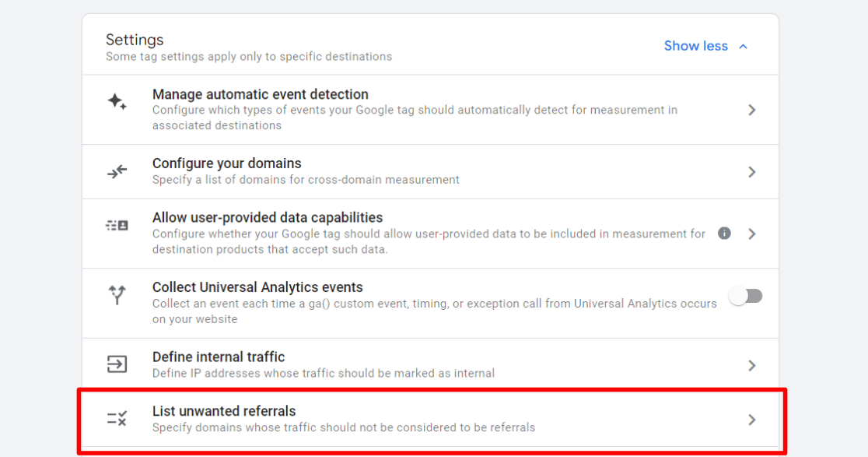Viewport: 868px width, 457px height.
Task: Click the branching icon for Collect Universal Analytics events
Action: pos(117,295)
